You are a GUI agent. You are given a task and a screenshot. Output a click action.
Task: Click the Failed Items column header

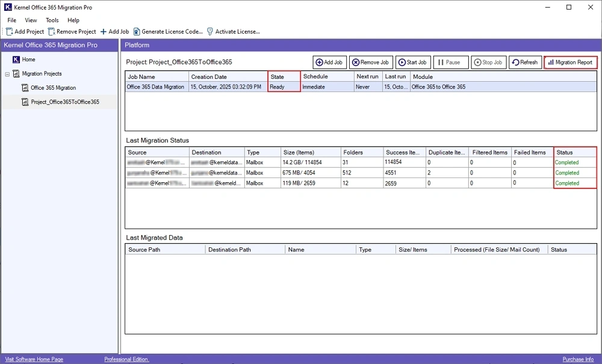[531, 153]
